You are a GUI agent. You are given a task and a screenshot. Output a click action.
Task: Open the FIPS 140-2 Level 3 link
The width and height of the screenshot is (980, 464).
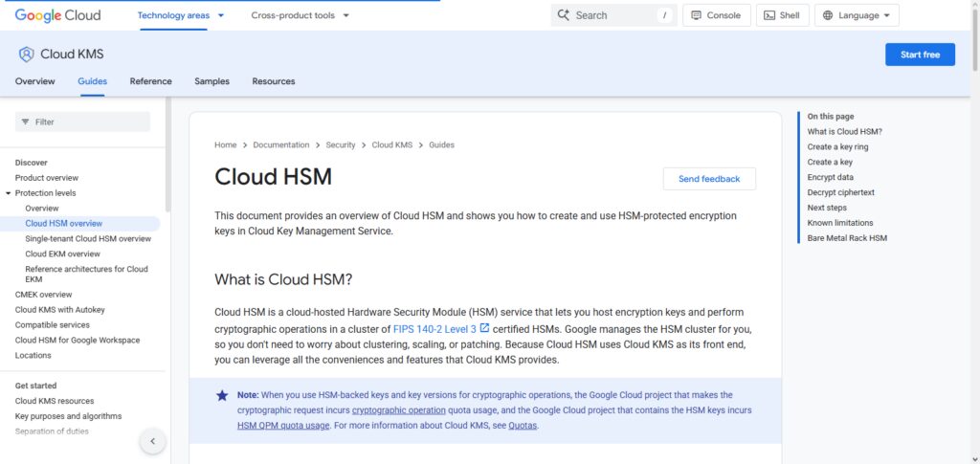coord(434,328)
